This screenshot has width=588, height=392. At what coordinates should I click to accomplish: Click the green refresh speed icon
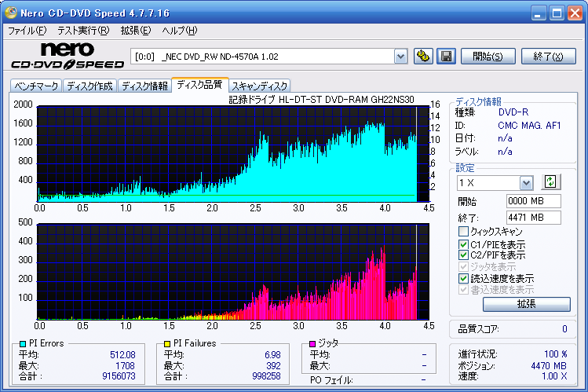click(x=550, y=182)
